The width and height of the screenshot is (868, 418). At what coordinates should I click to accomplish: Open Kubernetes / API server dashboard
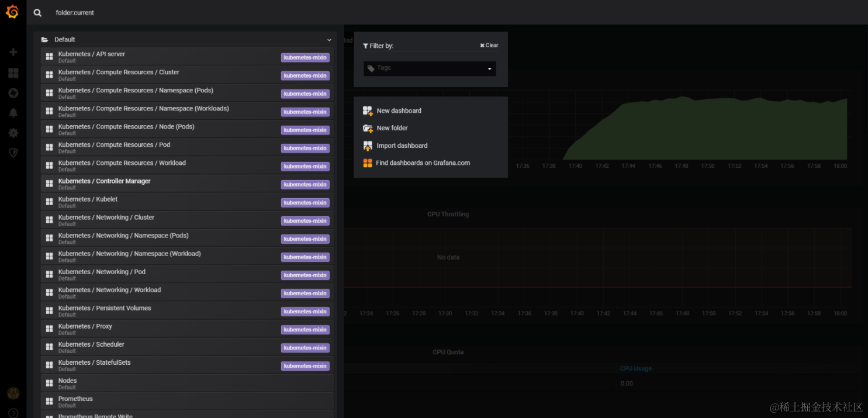click(187, 57)
